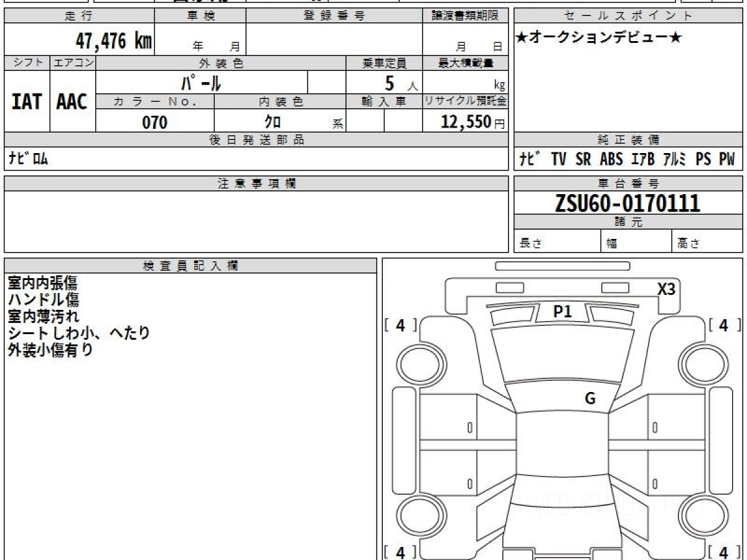Select the IAT shift value
The height and width of the screenshot is (560, 747).
point(27,102)
